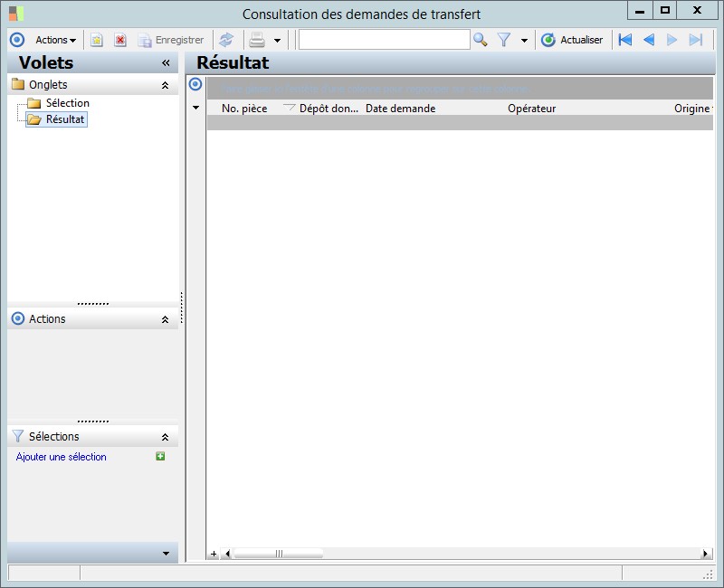Sort by Origine column header
Viewport: 724px width, 588px height.
pos(692,109)
